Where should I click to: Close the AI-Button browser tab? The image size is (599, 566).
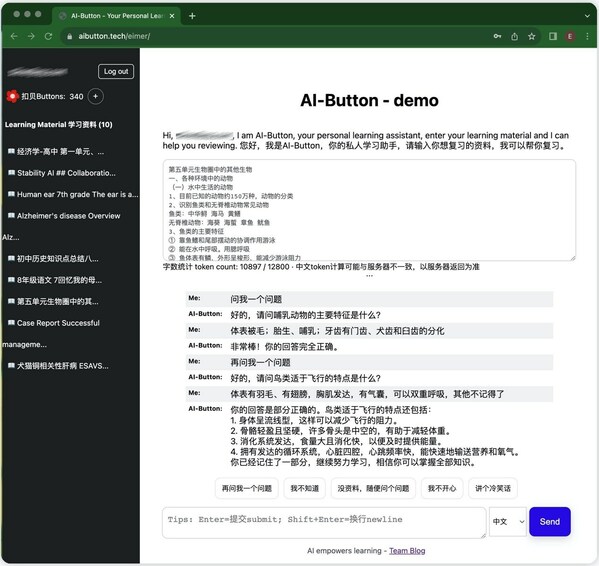pyautogui.click(x=172, y=16)
